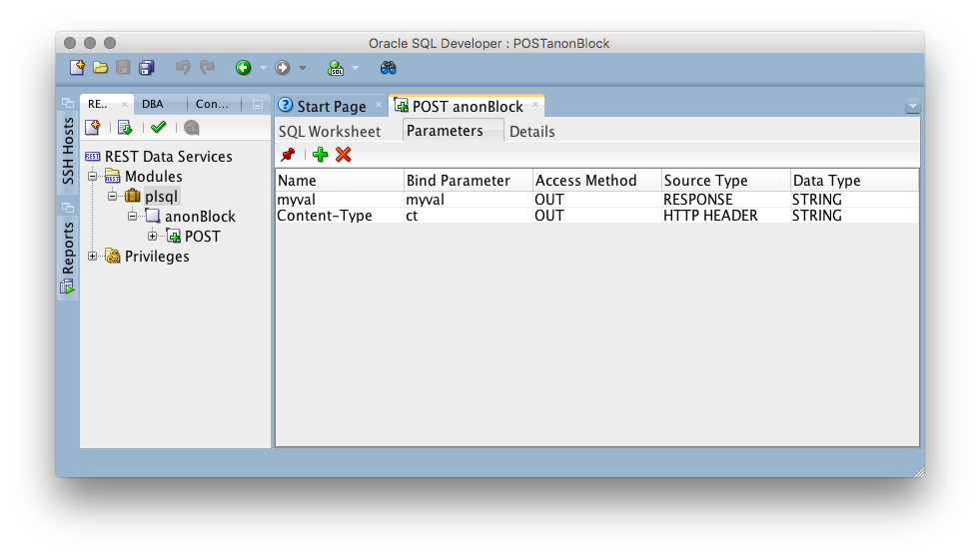Click OUT access method in myval row
Image resolution: width=980 pixels, height=557 pixels.
[596, 200]
